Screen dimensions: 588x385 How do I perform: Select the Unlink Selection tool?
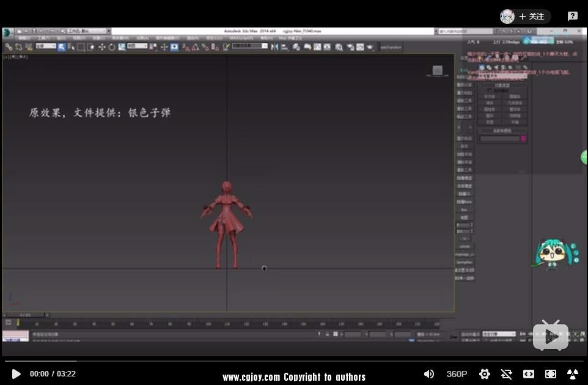(x=19, y=47)
